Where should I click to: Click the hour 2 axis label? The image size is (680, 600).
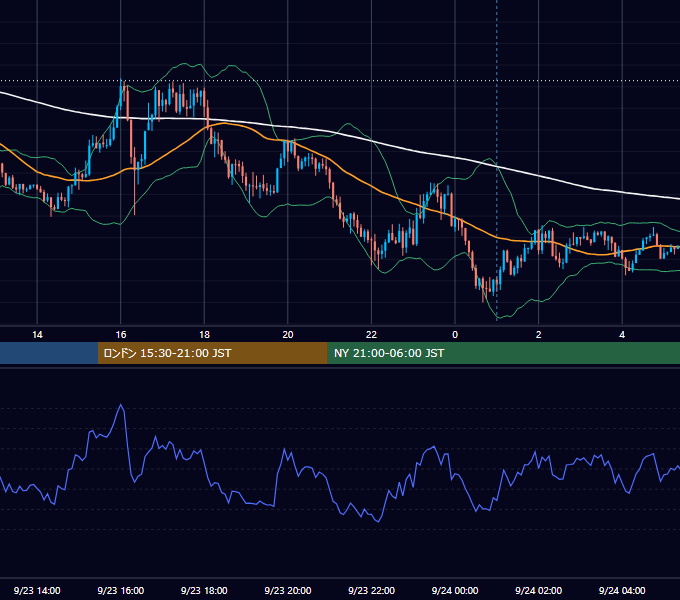pos(538,335)
